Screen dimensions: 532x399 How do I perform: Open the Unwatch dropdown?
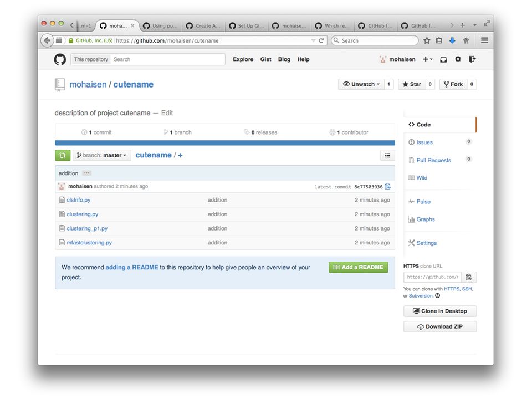point(361,84)
